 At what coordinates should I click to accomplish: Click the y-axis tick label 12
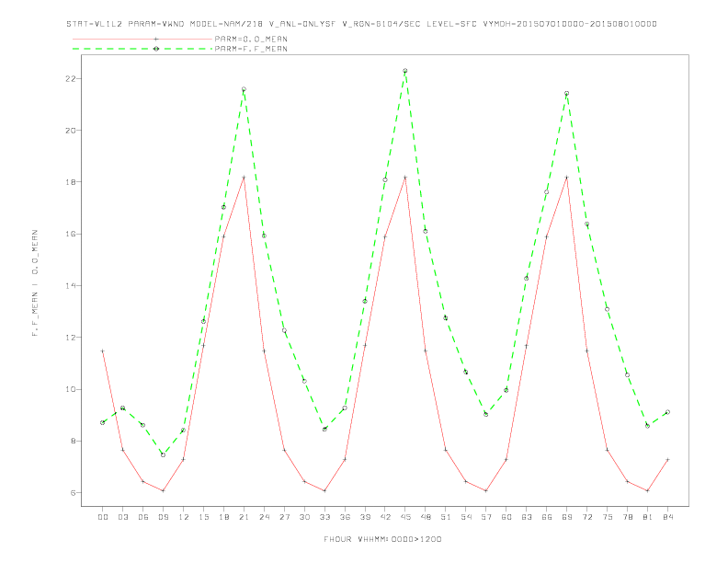[71, 338]
